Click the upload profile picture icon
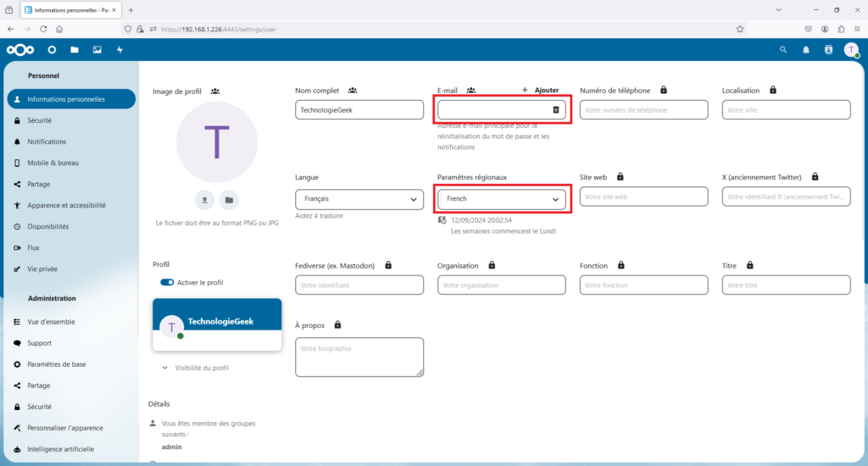 click(205, 200)
